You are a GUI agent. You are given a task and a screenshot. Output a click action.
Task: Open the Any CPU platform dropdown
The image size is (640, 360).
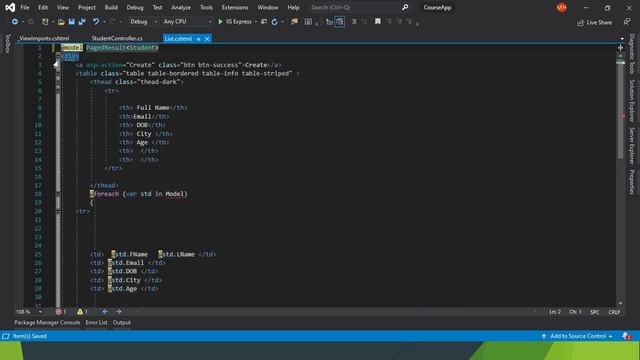coord(188,22)
